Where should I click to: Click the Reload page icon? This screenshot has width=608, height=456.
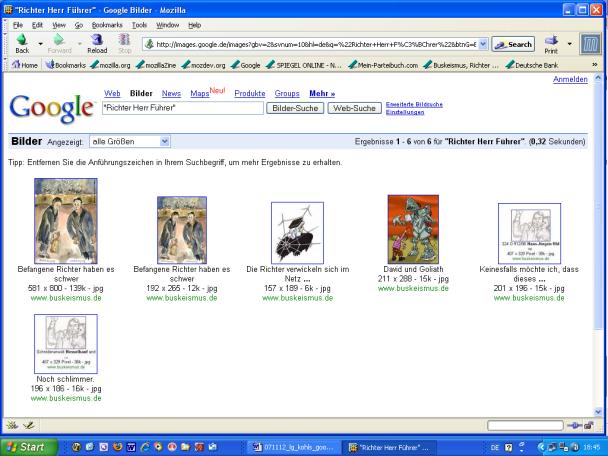click(97, 40)
